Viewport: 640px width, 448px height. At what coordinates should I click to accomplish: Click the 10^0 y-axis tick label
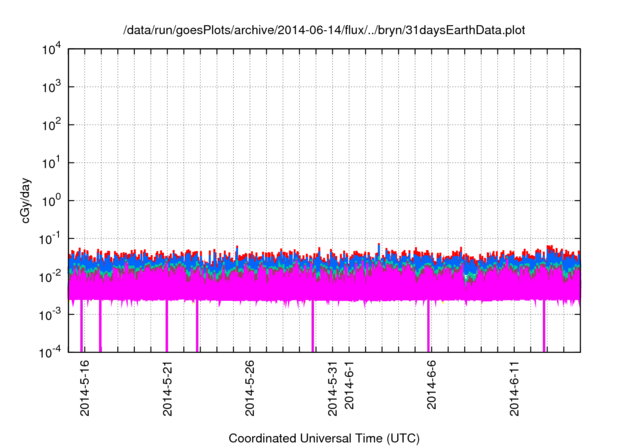point(51,200)
